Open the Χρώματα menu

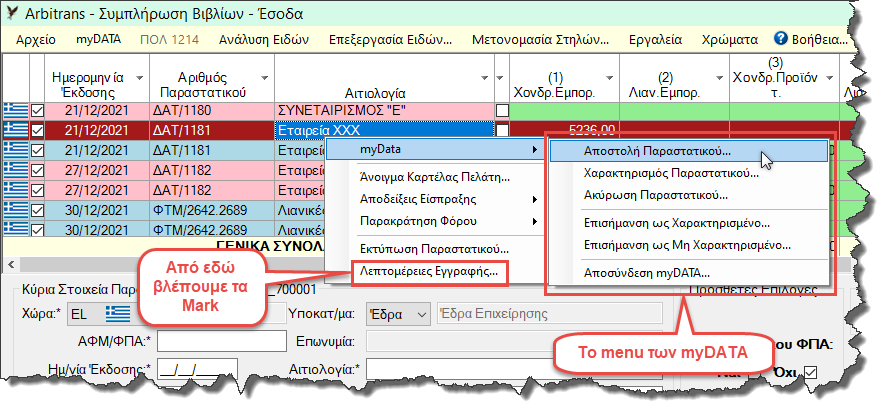pos(730,40)
